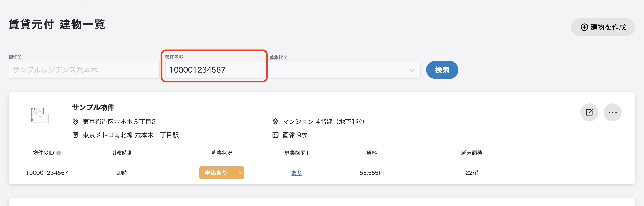644x206 pixels.
Task: Click the 延床面積 column header
Action: point(471,153)
